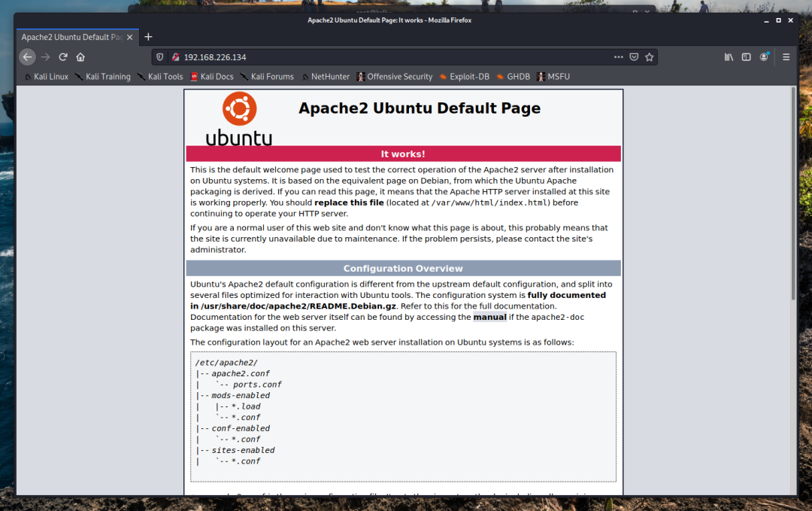Viewport: 812px width, 511px height.
Task: Open GHDB bookmark
Action: 514,77
